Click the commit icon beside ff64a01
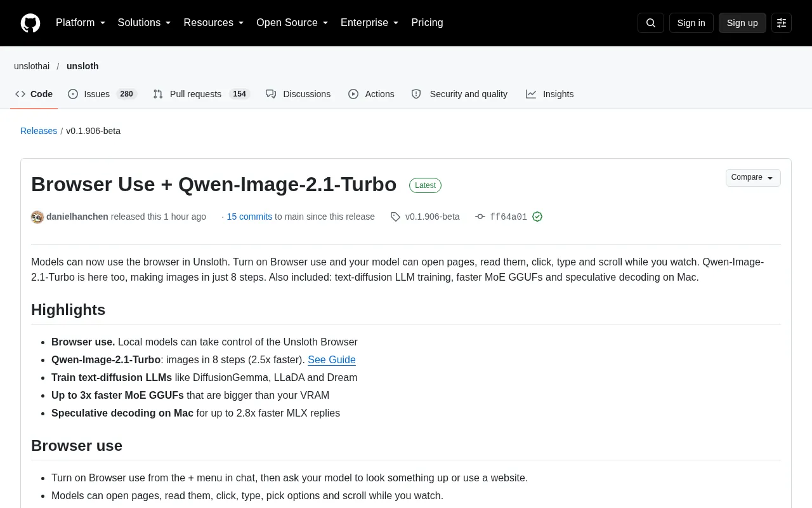 click(480, 217)
